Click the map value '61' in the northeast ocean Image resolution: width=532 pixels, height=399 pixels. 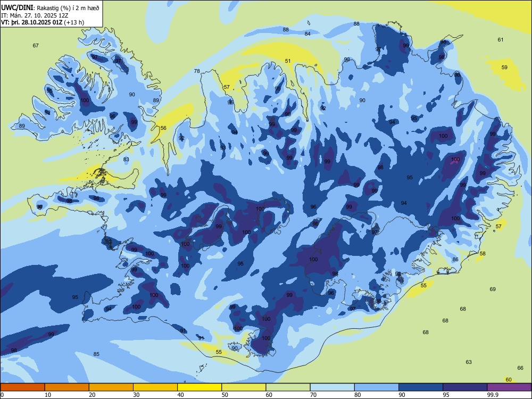pyautogui.click(x=501, y=40)
